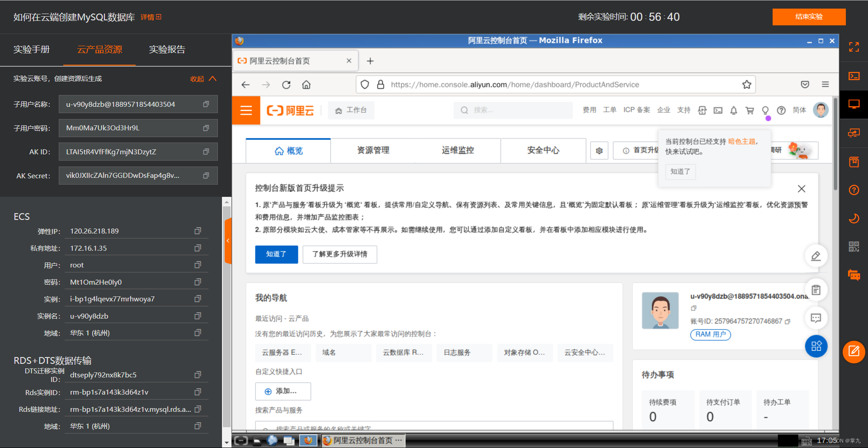Open a new Firefox tab

tap(370, 61)
